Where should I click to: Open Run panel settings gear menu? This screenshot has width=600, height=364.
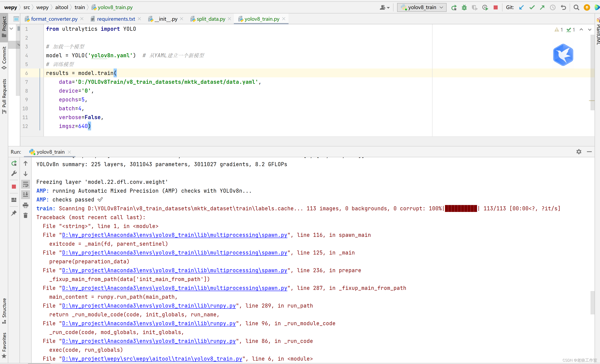[579, 152]
